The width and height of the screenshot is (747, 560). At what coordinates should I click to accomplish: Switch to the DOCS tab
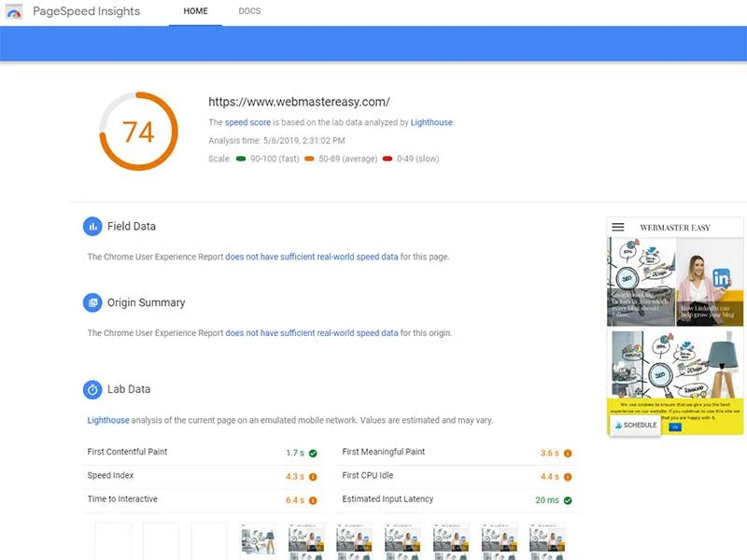click(249, 11)
